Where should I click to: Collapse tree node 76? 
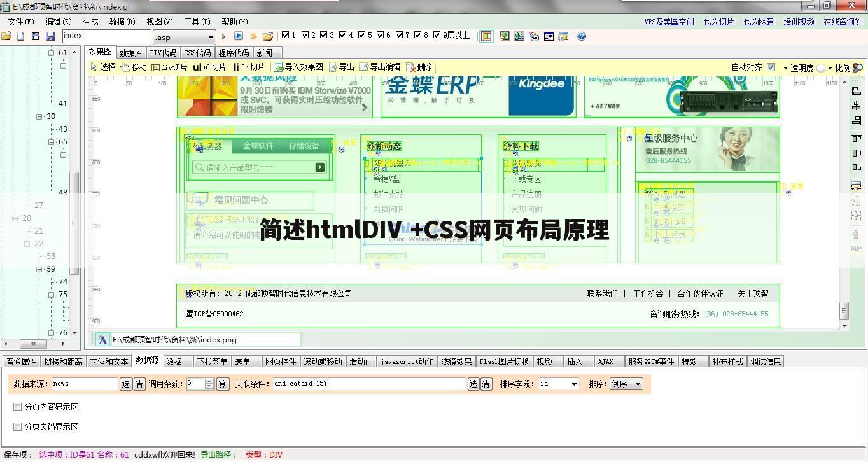click(x=51, y=333)
